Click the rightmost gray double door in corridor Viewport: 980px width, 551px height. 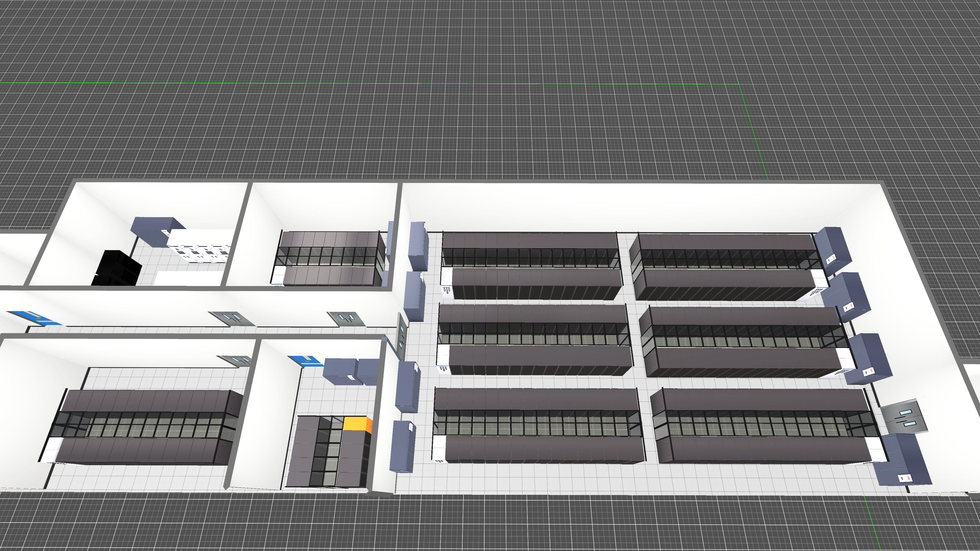(347, 319)
